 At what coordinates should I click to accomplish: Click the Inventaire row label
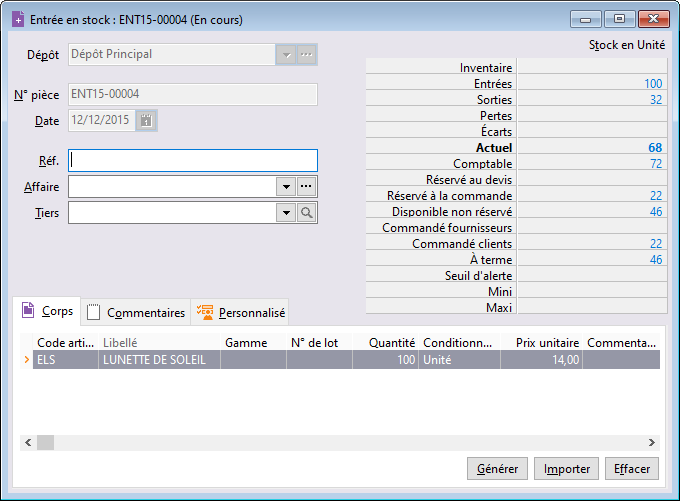coord(486,68)
